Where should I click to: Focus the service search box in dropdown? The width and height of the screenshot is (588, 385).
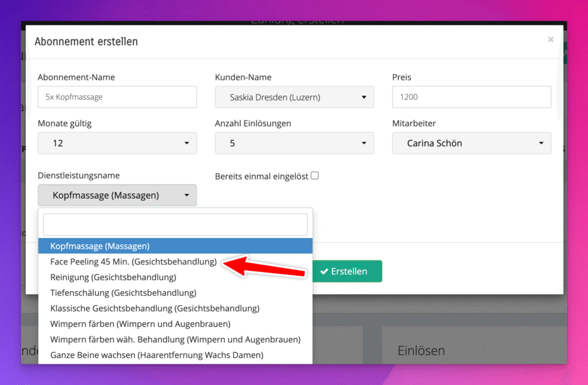(175, 224)
